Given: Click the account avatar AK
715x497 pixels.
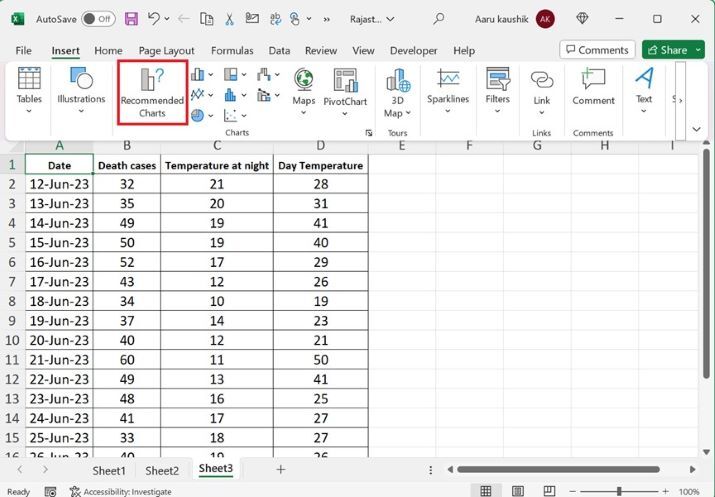Looking at the screenshot, I should click(x=545, y=19).
